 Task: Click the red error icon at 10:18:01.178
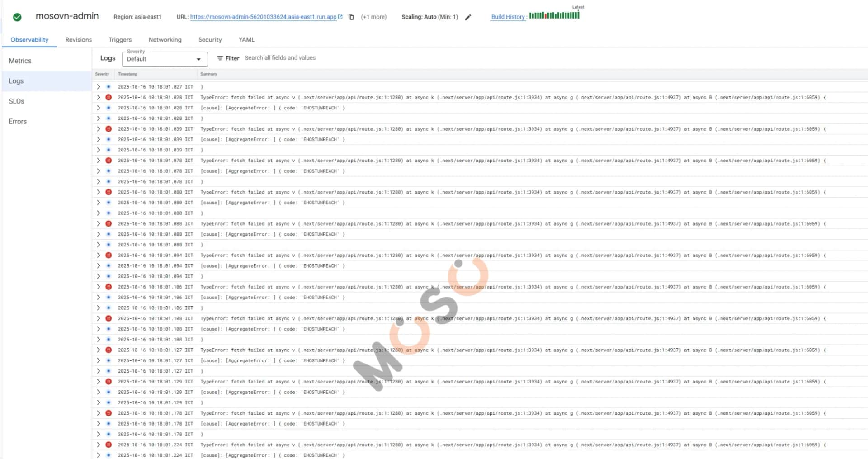point(108,413)
